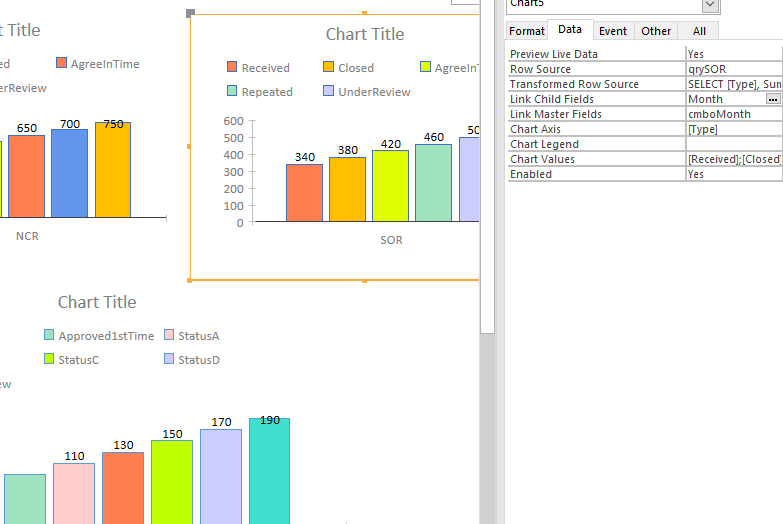Click the SOR axis category label
Screen dimensions: 783x524
tap(391, 240)
